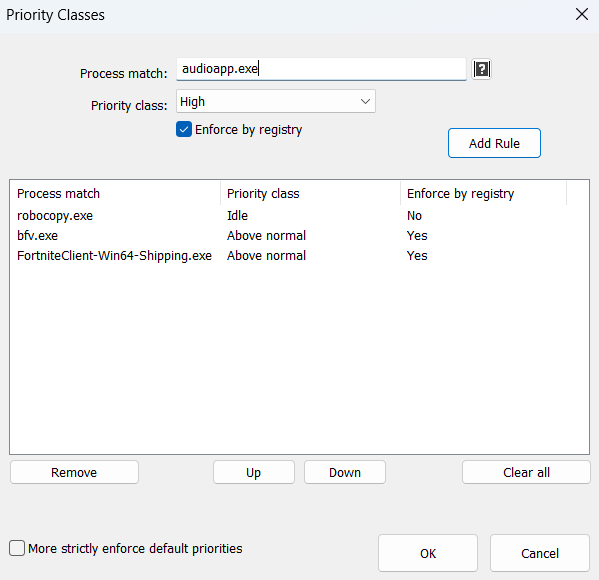Click into the Process match input field
Screen dimensions: 599x580
click(x=321, y=69)
